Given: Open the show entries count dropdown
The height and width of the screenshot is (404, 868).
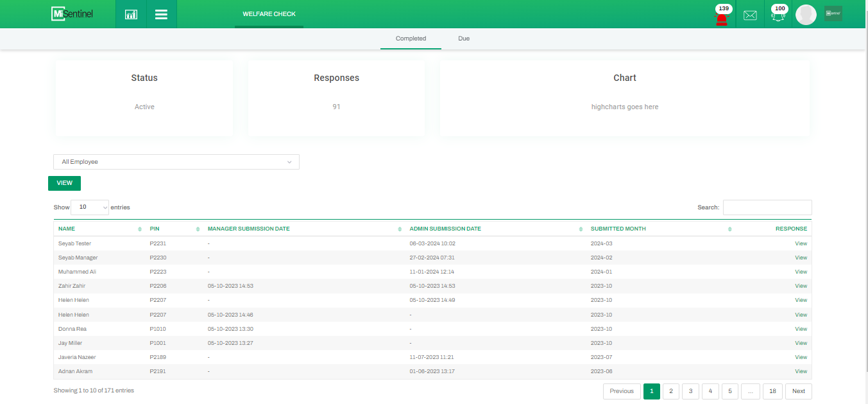Looking at the screenshot, I should coord(90,207).
